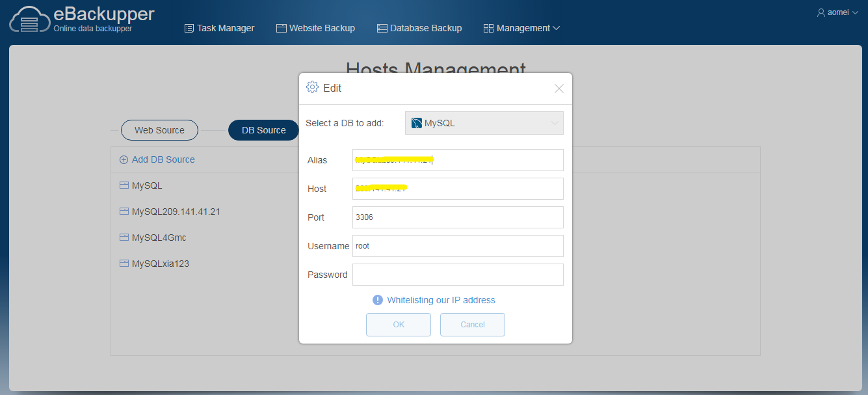
Task: Switch to the DB Source tab
Action: [263, 130]
